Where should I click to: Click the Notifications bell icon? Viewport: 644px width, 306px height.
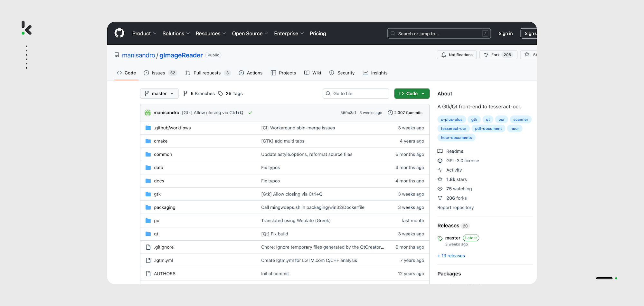[443, 55]
